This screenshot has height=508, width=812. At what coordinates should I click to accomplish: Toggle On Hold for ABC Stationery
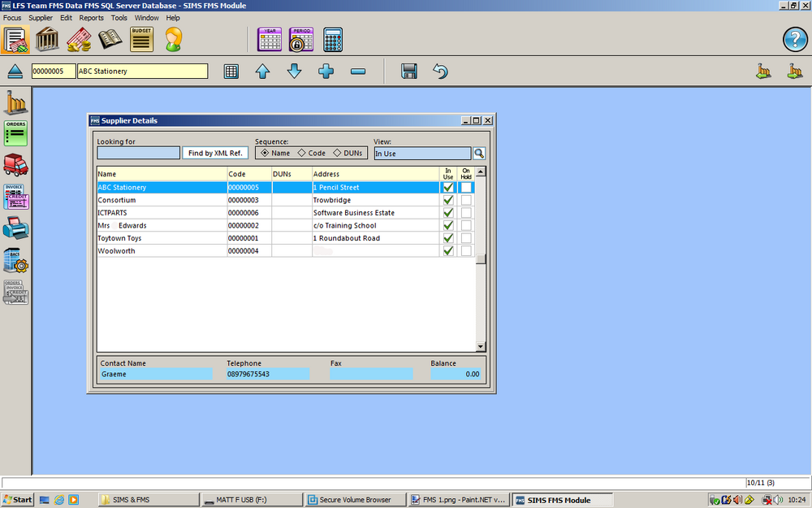point(466,187)
